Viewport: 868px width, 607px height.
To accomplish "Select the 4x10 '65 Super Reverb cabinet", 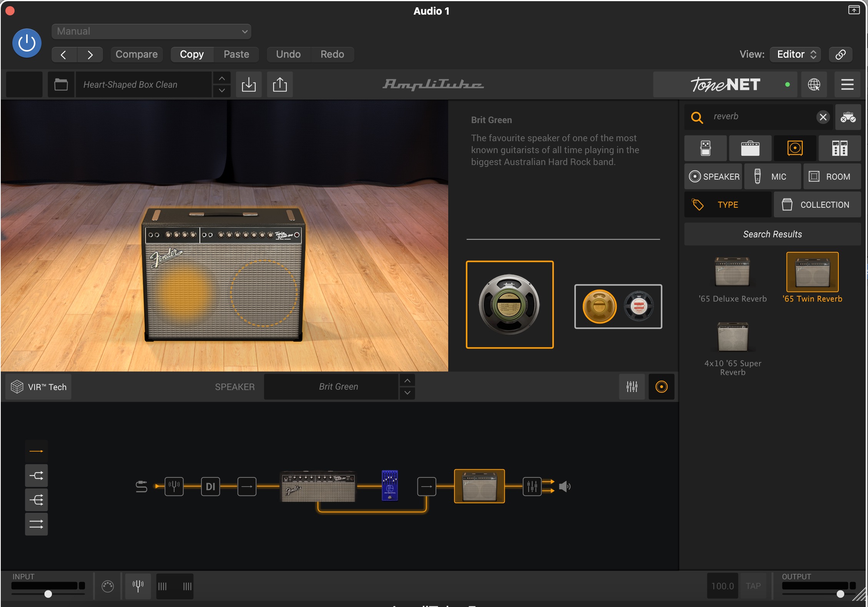I will tap(733, 348).
